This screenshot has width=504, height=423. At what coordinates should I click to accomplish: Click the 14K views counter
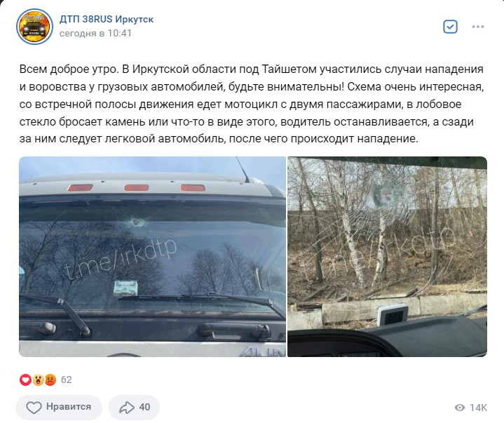[x=478, y=408]
